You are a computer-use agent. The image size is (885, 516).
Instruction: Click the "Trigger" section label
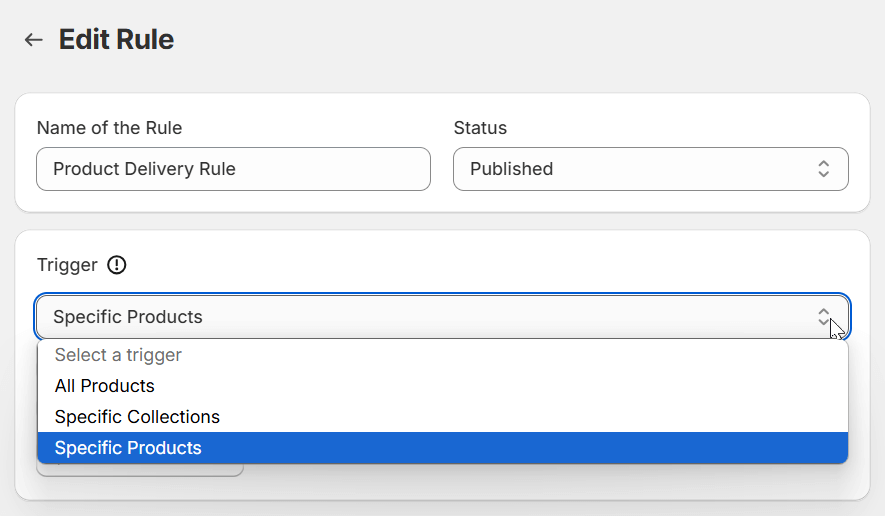coord(67,265)
